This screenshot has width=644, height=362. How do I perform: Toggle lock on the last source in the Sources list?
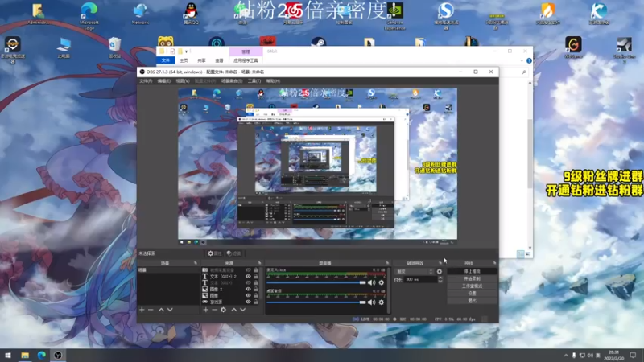256,302
